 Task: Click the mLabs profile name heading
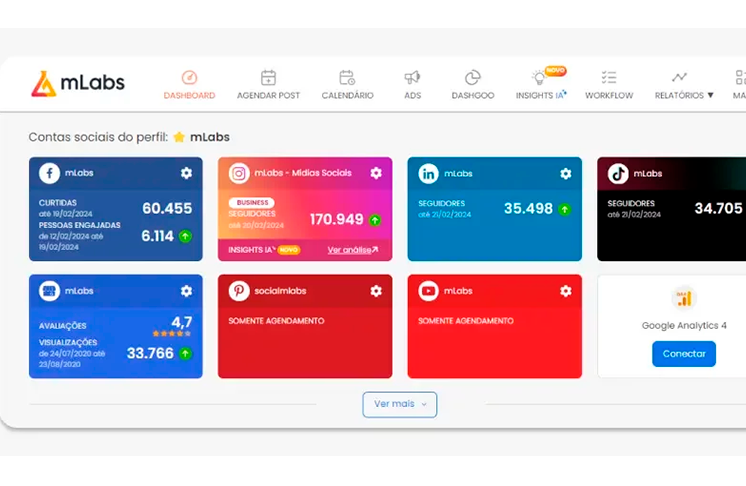210,137
